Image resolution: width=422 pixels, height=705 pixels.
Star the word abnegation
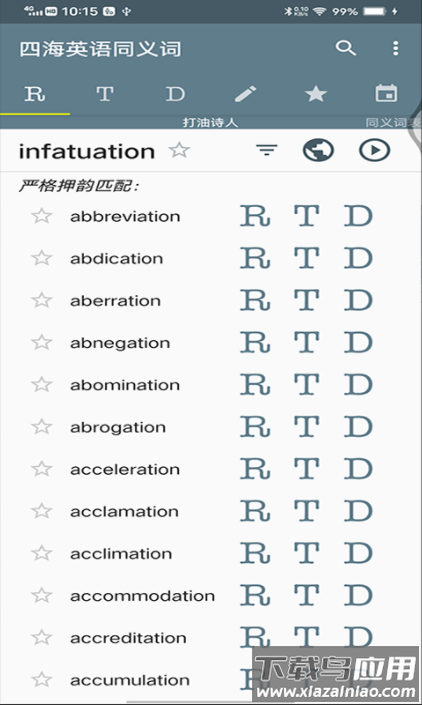pyautogui.click(x=42, y=343)
